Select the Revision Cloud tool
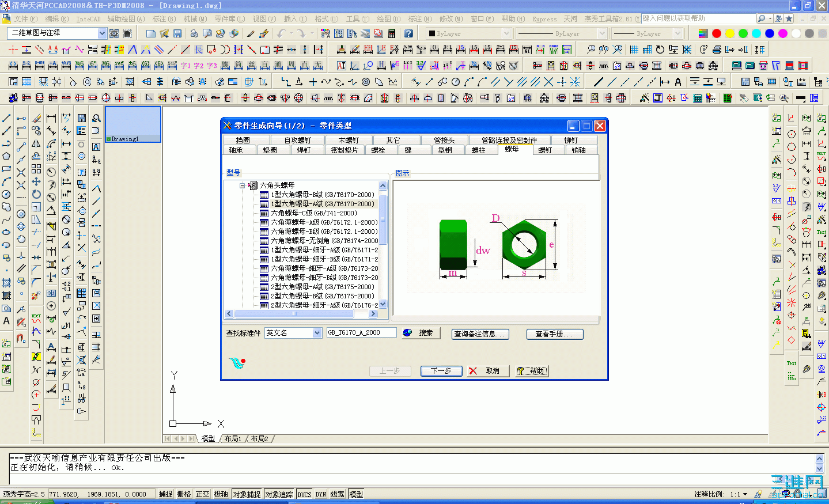The image size is (829, 504). coord(6,207)
